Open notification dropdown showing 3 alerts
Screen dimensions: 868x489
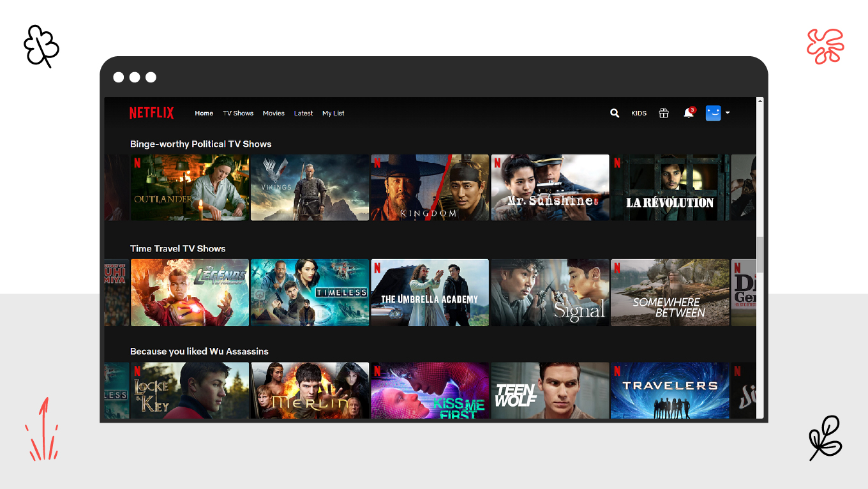pyautogui.click(x=688, y=114)
